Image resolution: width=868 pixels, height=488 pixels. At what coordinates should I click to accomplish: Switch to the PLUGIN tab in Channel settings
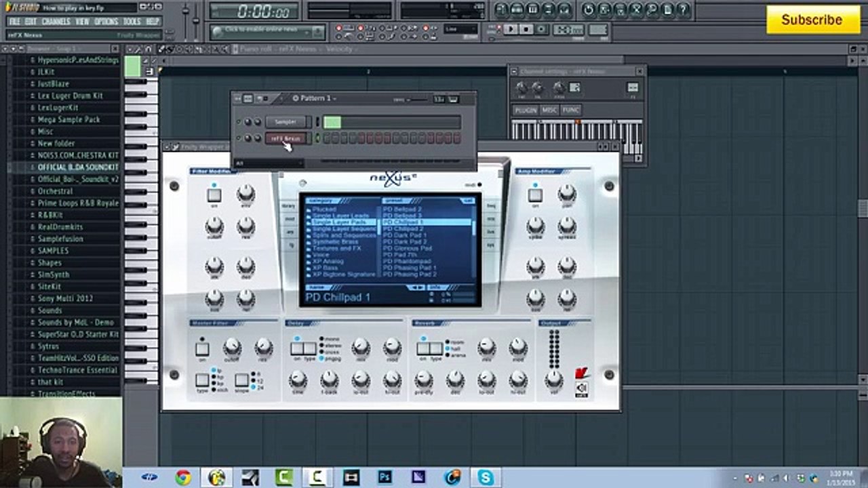point(526,110)
